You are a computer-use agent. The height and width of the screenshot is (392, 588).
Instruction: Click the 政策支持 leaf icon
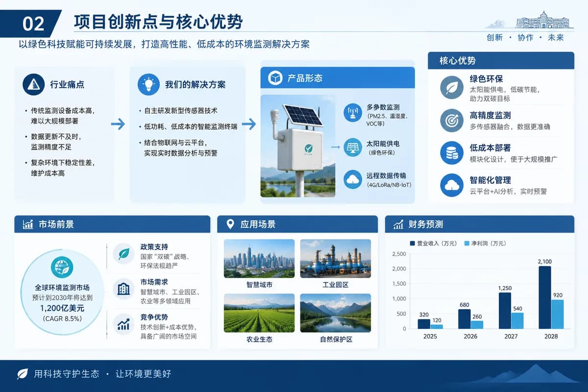pyautogui.click(x=123, y=253)
